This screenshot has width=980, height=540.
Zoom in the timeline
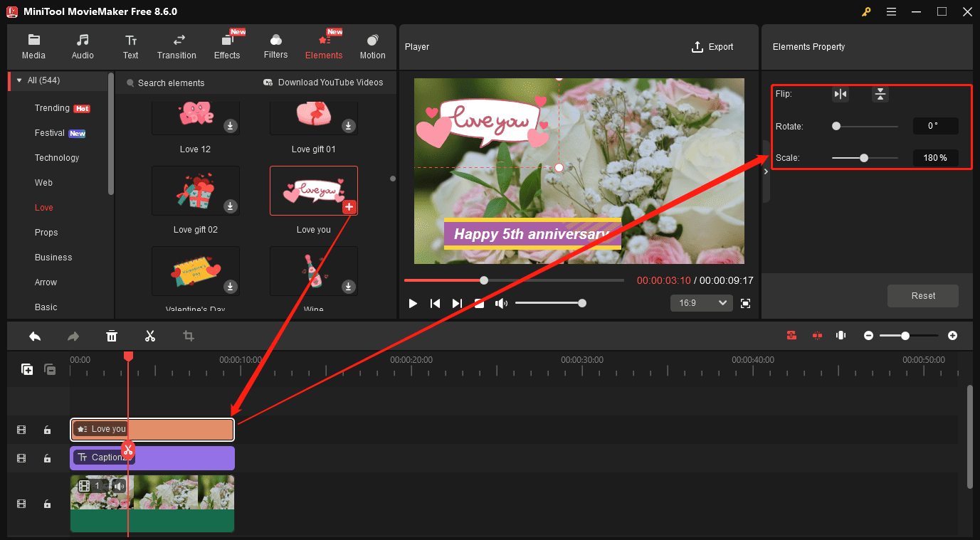952,335
